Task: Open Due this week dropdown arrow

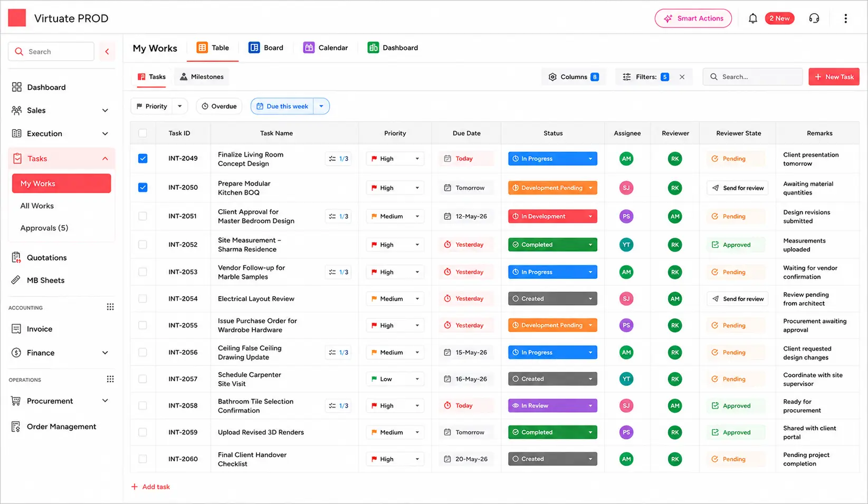Action: (321, 106)
